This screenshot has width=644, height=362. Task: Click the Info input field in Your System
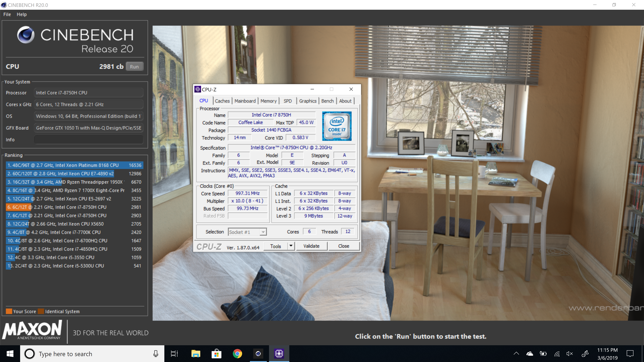[x=89, y=140]
